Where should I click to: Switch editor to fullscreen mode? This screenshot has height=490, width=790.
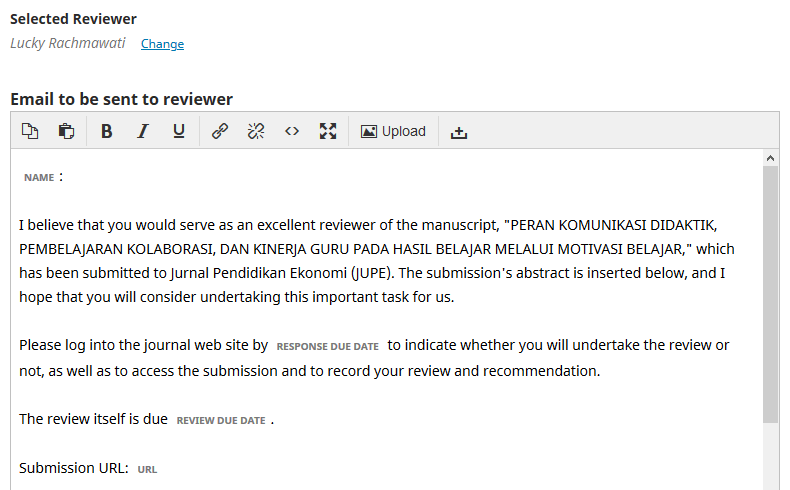pyautogui.click(x=328, y=131)
